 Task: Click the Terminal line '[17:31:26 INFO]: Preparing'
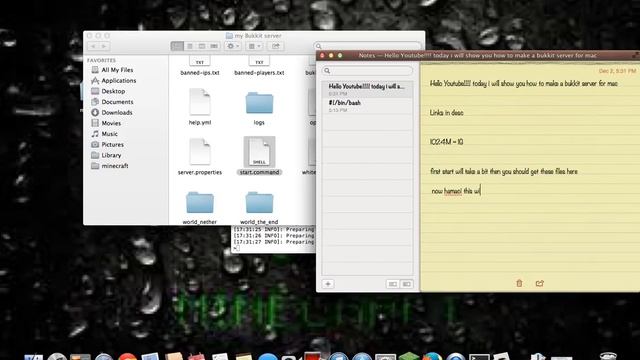click(x=273, y=236)
